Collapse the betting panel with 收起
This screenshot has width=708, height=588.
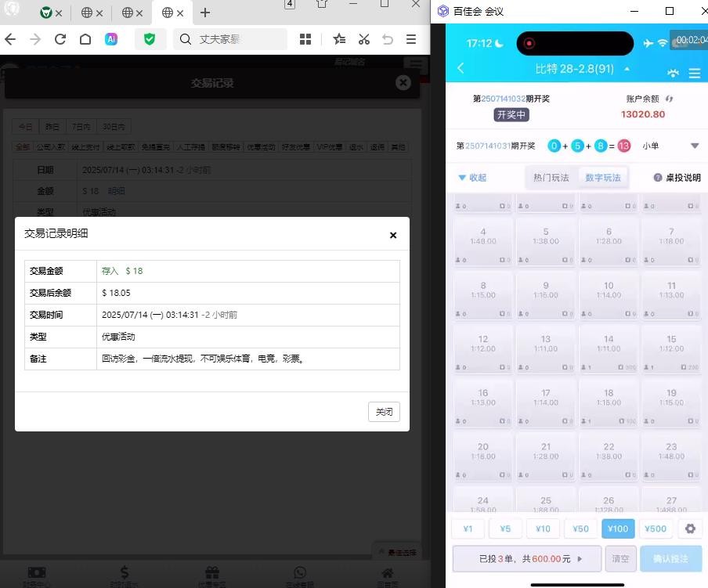(472, 178)
